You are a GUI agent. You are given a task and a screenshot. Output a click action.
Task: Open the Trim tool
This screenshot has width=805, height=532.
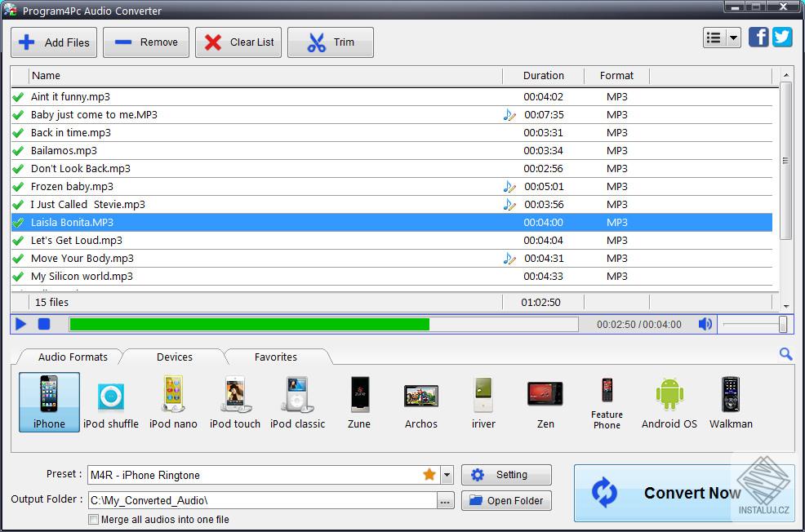pyautogui.click(x=330, y=42)
